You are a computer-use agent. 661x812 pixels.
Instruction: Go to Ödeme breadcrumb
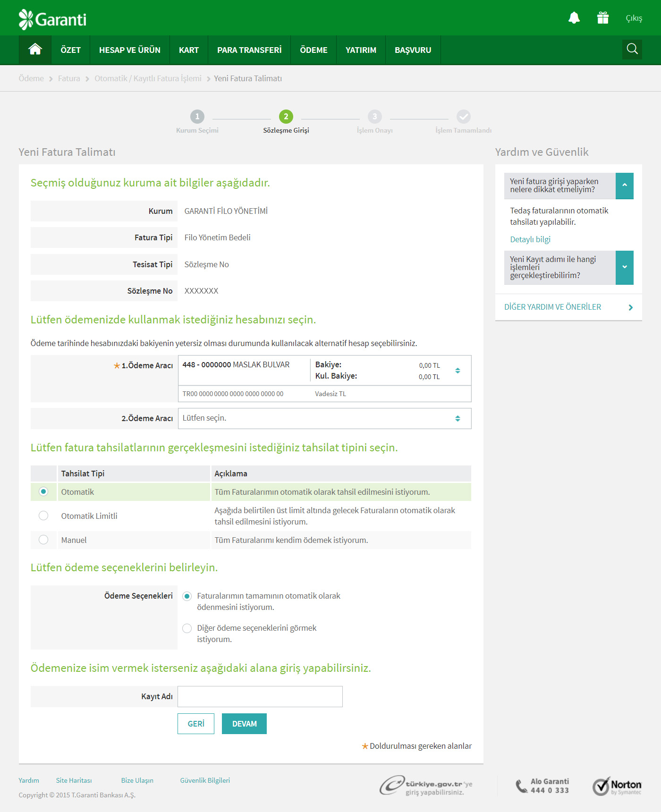31,78
